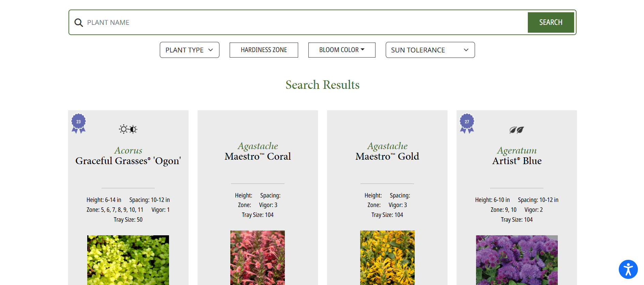The height and width of the screenshot is (285, 644).
Task: Click the coral Agastache flower photo
Action: 258,257
